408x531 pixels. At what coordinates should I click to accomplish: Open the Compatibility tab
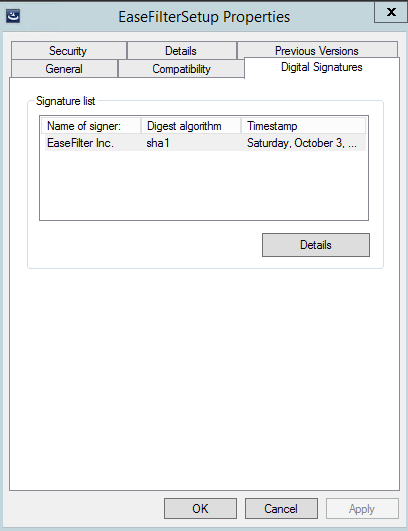point(181,69)
